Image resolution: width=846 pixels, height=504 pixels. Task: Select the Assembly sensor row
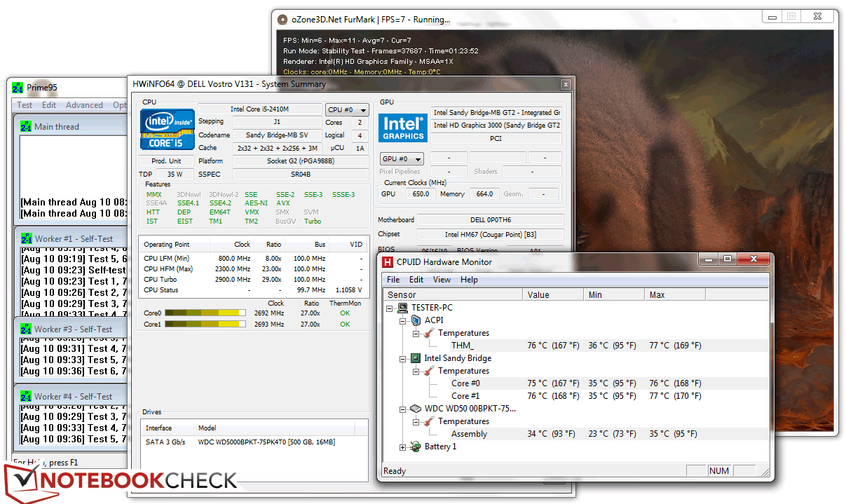pyautogui.click(x=575, y=434)
